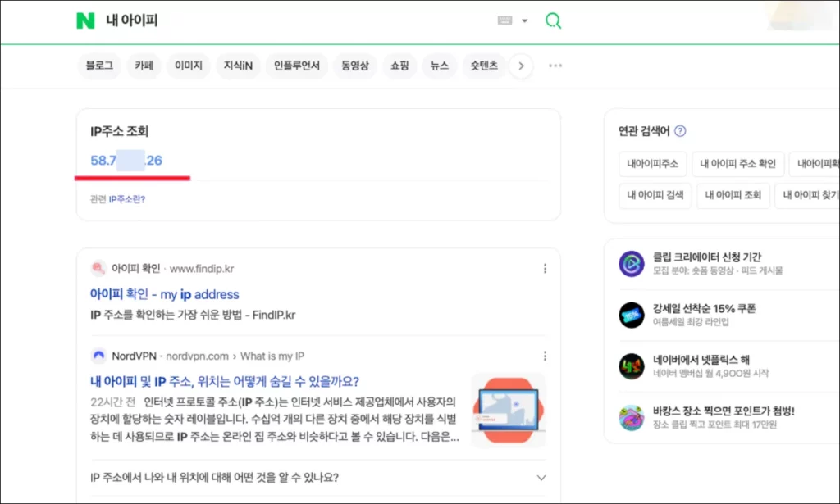Click the help question mark next to 연관 검색어

click(x=680, y=131)
